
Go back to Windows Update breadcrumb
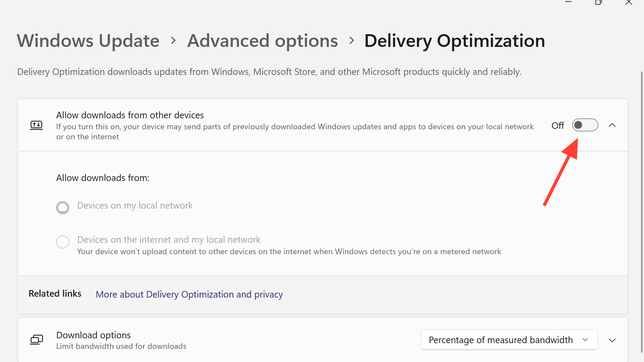(x=88, y=41)
